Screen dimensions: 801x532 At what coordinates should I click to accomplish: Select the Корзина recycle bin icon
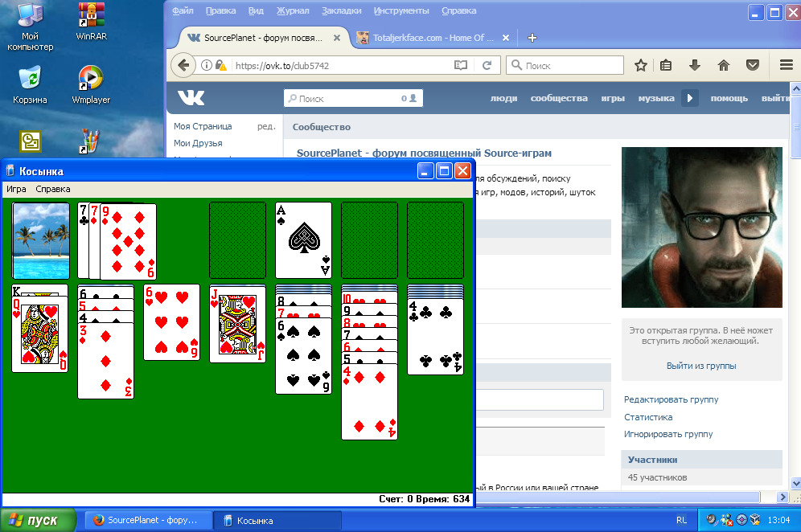(30, 80)
